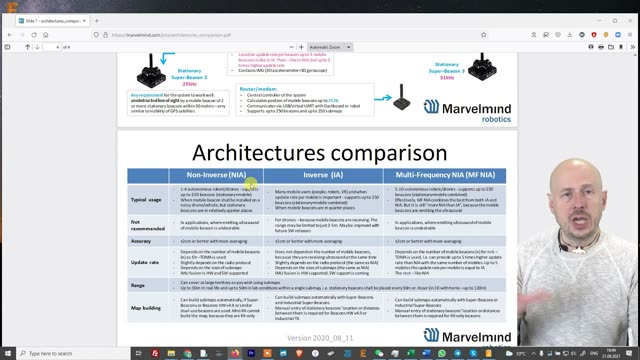
Task: Toggle the PDF viewer sidebar
Action: coord(7,47)
